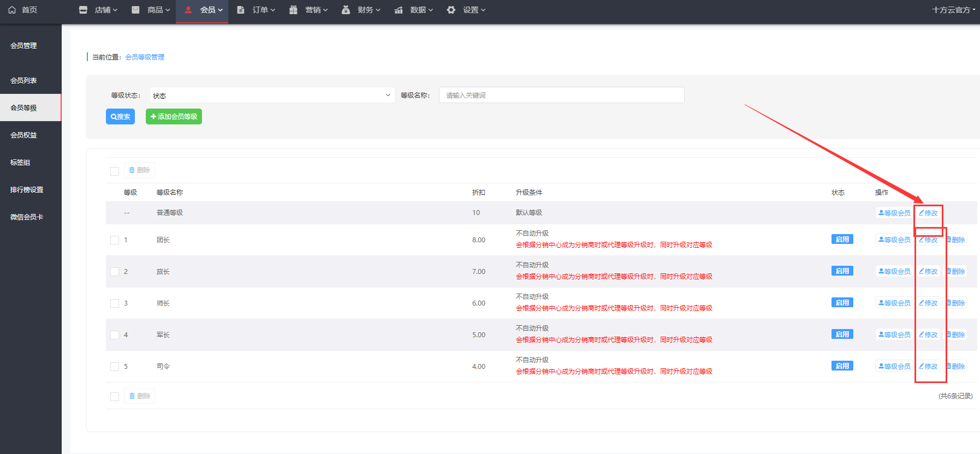The height and width of the screenshot is (454, 980).
Task: Click the green 添加会员等级 button
Action: pos(174,117)
